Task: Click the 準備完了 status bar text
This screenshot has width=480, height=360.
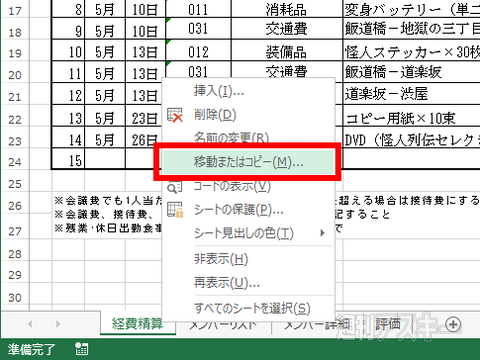Action: 31,349
